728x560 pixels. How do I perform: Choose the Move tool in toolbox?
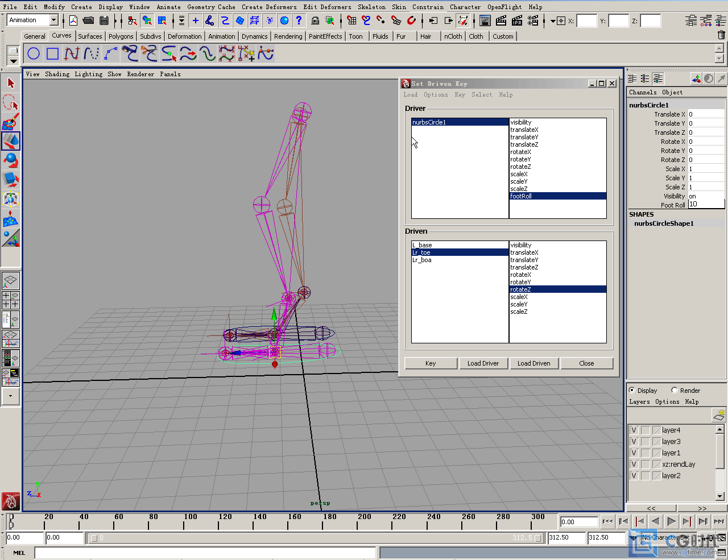tap(11, 140)
